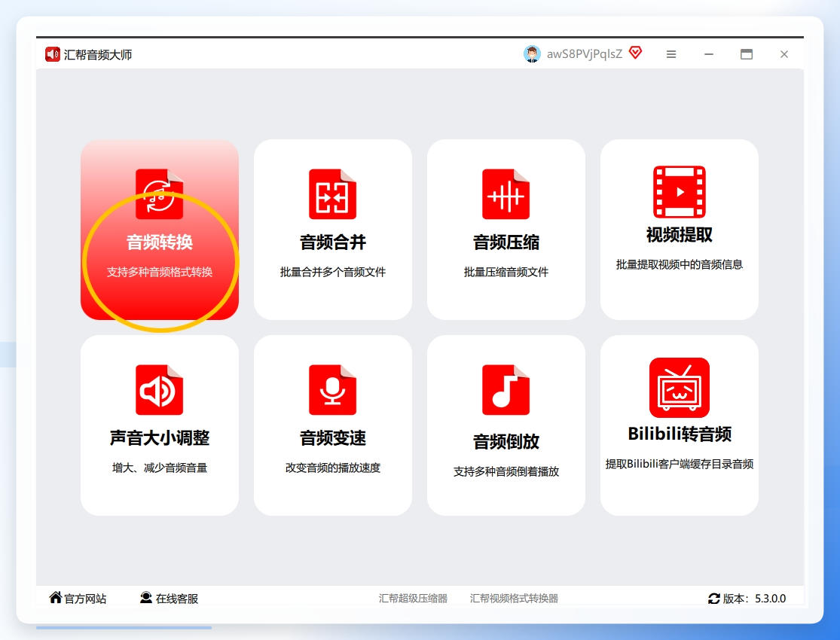Click the description 批量合并多个音频文件

click(x=333, y=272)
